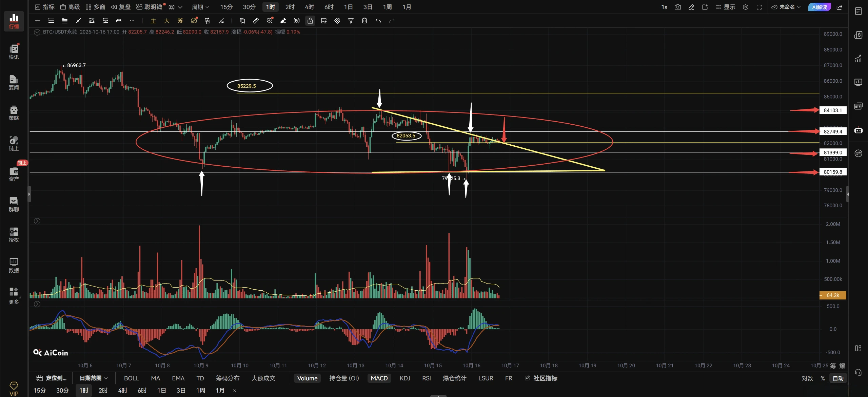
Task: Collapse the MACD panel circle arrow
Action: point(37,304)
